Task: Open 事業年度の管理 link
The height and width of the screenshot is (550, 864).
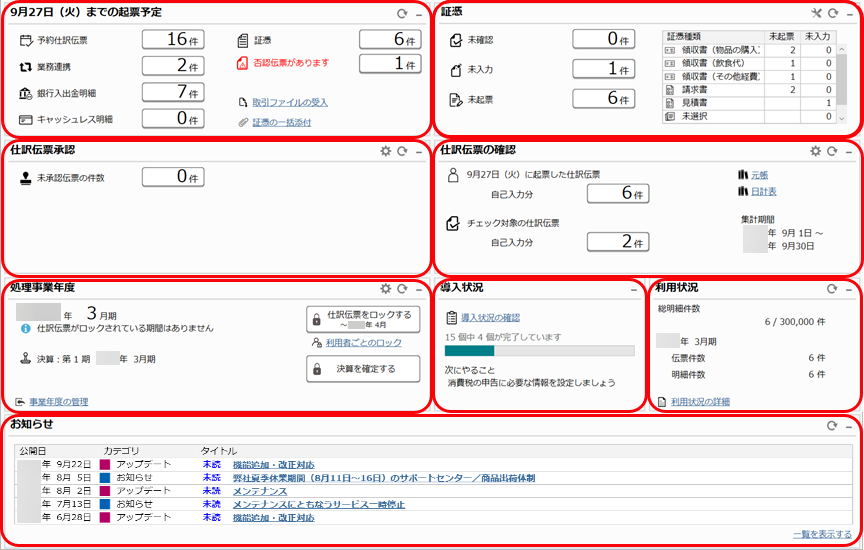Action: 58,402
